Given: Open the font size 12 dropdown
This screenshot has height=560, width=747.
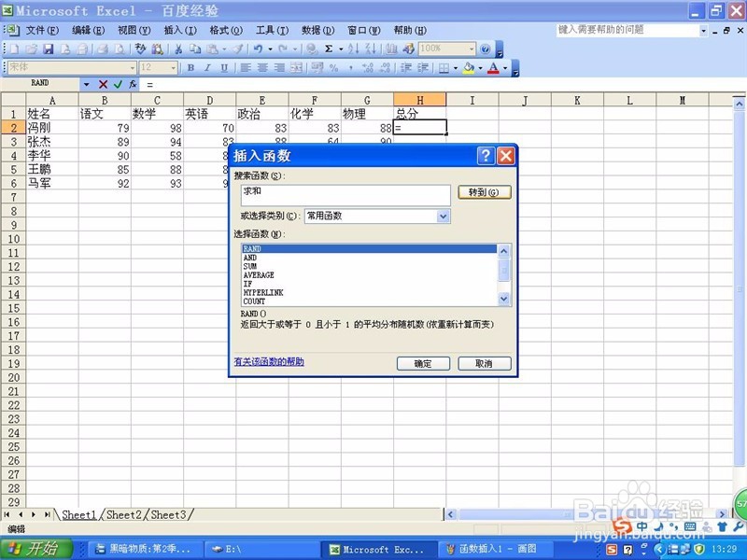Looking at the screenshot, I should (174, 68).
